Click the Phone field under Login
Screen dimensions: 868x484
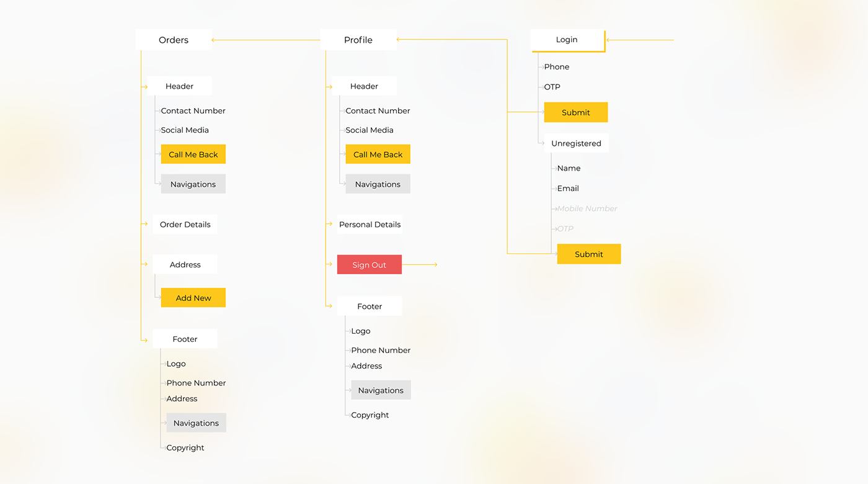pyautogui.click(x=557, y=67)
